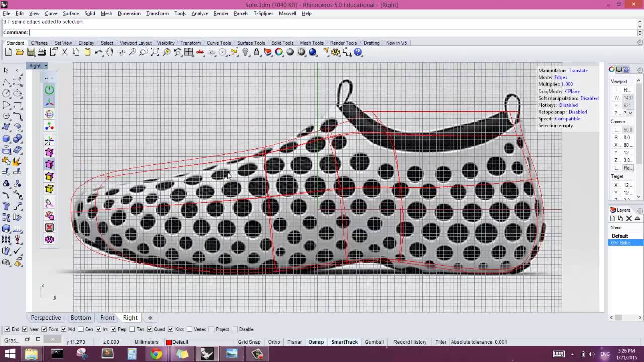Viewport: 644px width, 362px height.
Task: Change Manipulator mode from Translate
Action: pos(578,71)
